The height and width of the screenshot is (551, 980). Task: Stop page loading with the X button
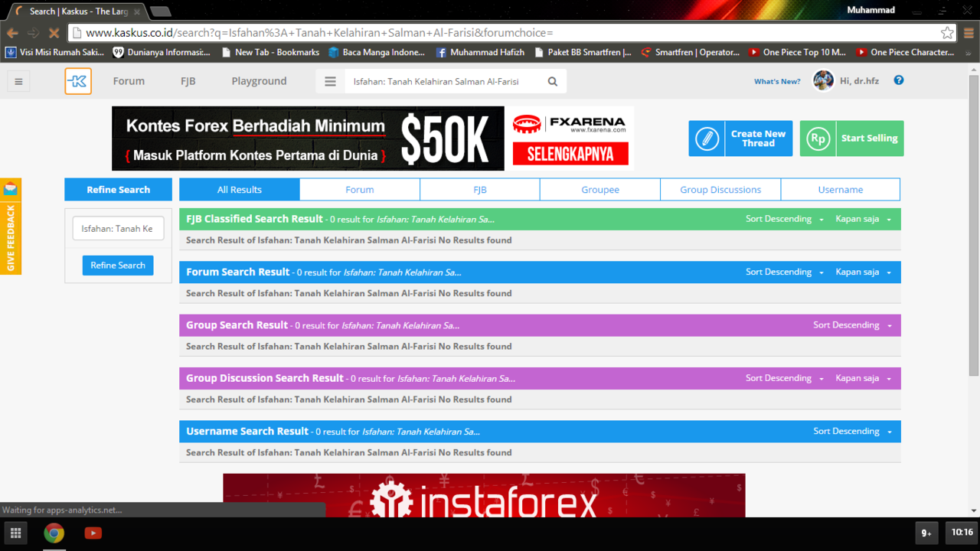[54, 33]
